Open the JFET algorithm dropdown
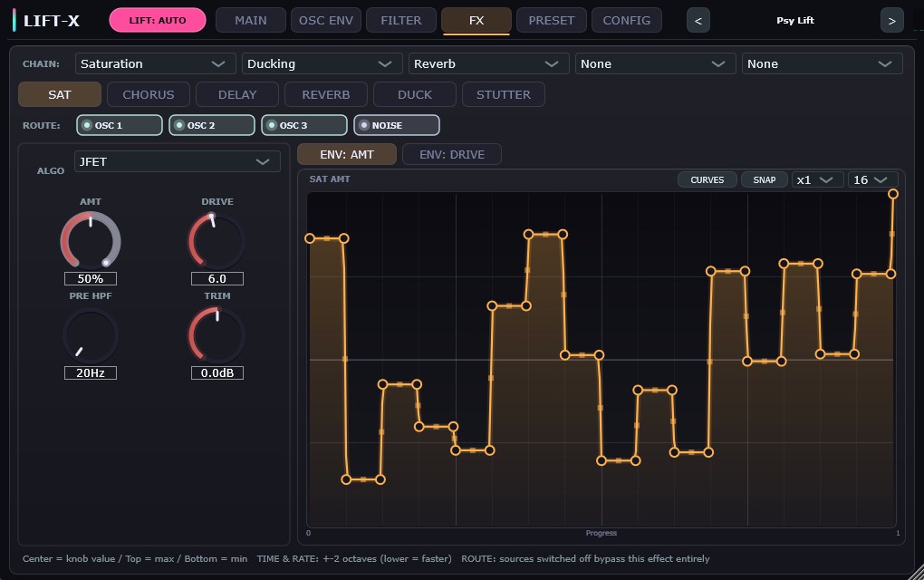The width and height of the screenshot is (924, 580). coord(178,161)
